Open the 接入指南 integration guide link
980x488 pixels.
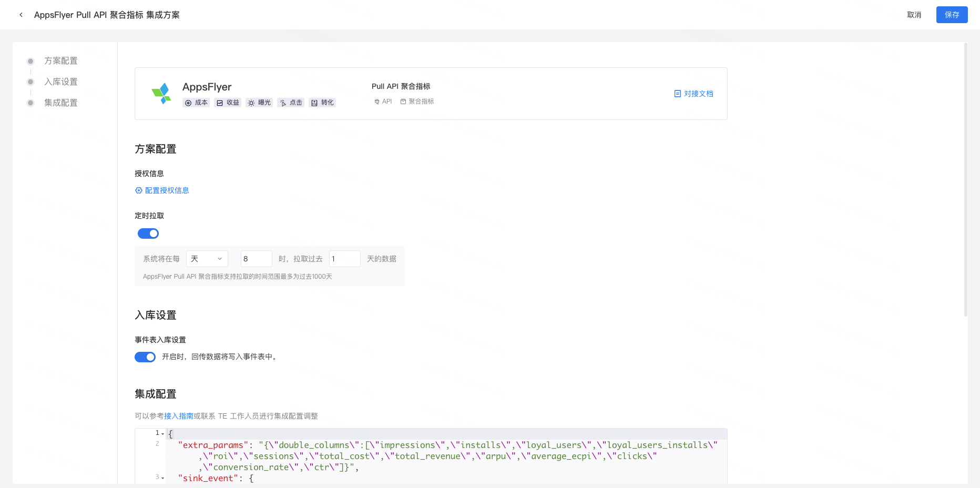[x=179, y=416]
